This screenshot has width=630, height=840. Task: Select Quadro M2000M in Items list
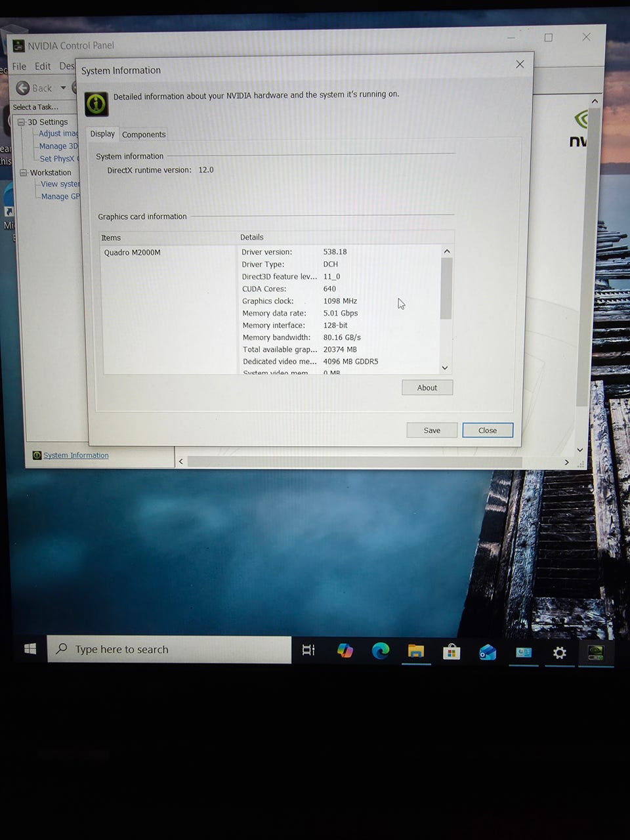click(132, 253)
